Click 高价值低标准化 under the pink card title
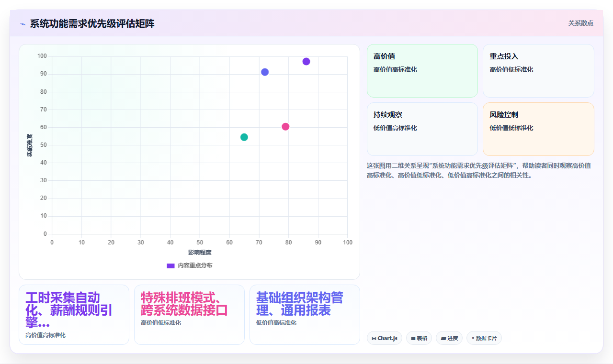 [161, 323]
